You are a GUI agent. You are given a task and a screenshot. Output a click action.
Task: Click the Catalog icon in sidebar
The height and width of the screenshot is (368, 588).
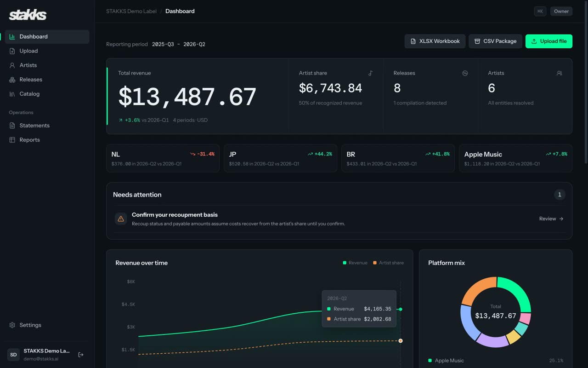click(12, 94)
